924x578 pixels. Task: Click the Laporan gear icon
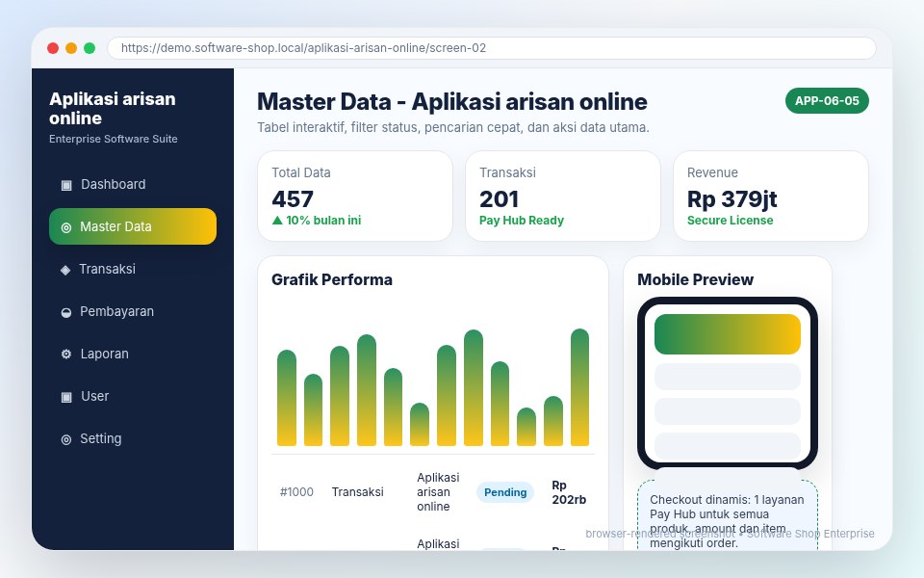(66, 354)
